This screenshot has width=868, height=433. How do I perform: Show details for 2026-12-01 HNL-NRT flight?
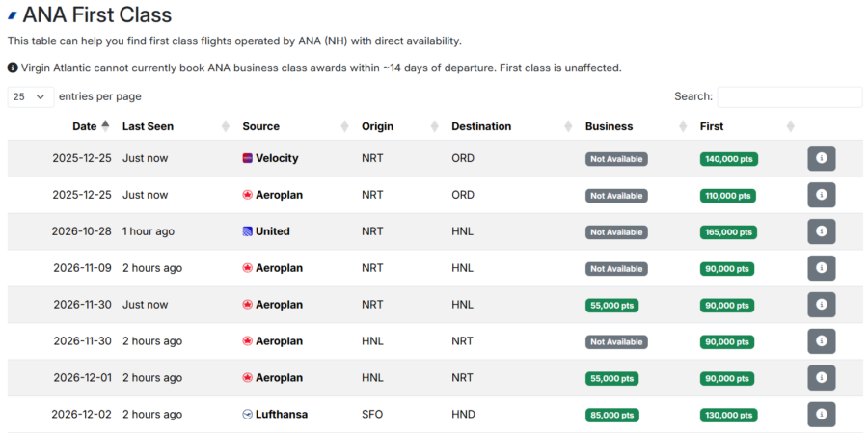tap(821, 378)
